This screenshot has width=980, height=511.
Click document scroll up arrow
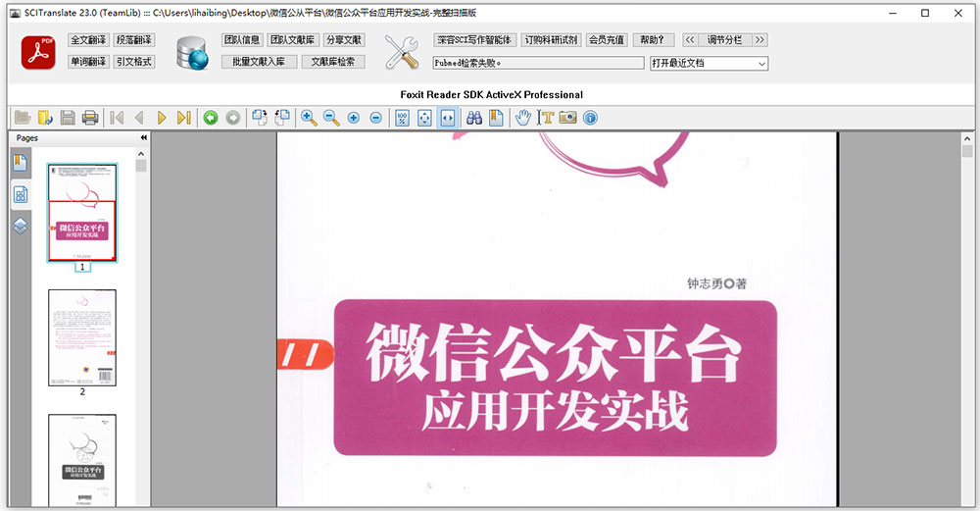coord(967,139)
